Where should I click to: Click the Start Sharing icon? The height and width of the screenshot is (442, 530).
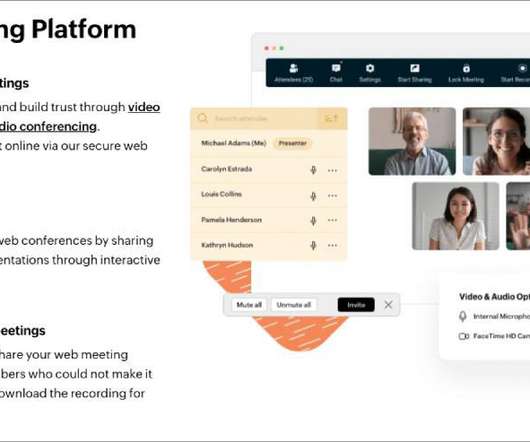415,69
